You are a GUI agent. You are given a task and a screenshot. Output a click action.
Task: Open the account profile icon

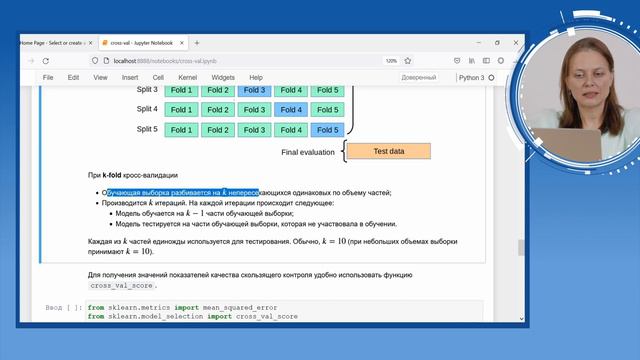(501, 61)
